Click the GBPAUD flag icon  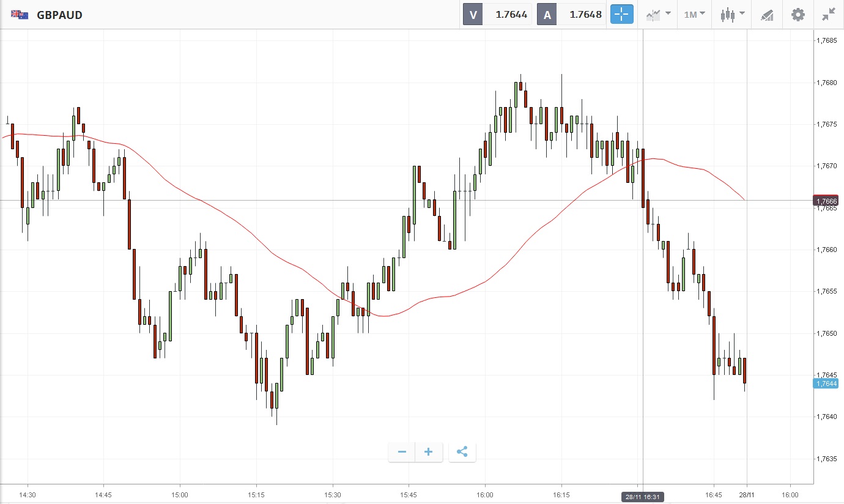(x=20, y=15)
